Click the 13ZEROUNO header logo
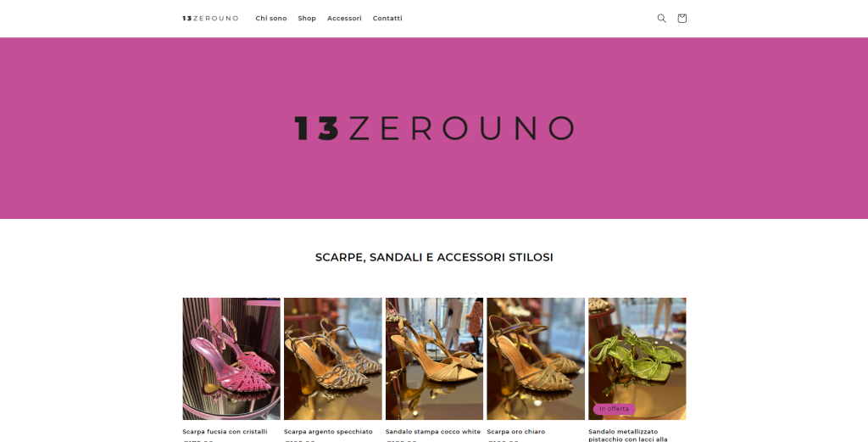Viewport: 868px width, 442px height. [210, 19]
